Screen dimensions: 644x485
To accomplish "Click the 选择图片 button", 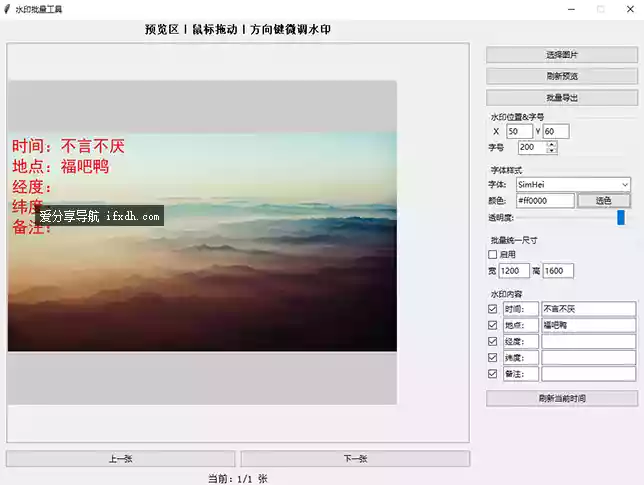I will click(561, 55).
